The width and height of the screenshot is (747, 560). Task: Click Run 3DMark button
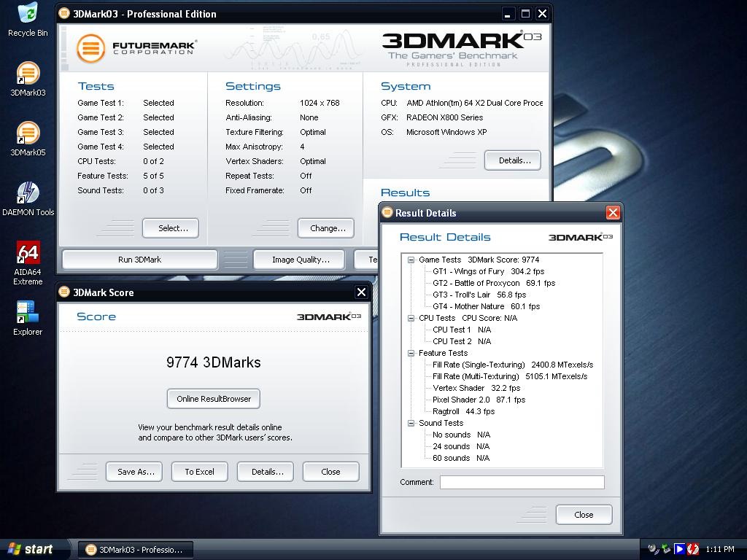[x=139, y=260]
